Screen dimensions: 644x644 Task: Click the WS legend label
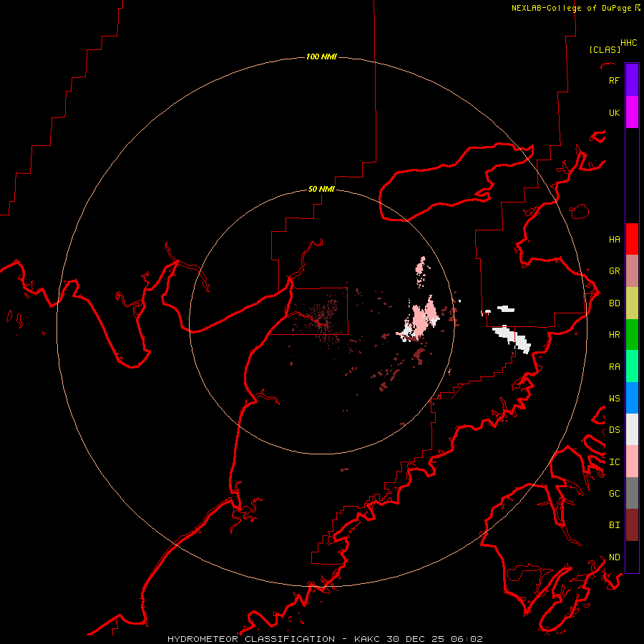[614, 398]
